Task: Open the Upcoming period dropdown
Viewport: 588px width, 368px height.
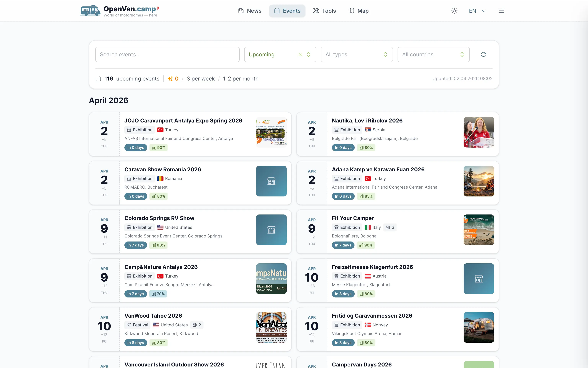Action: click(x=280, y=54)
